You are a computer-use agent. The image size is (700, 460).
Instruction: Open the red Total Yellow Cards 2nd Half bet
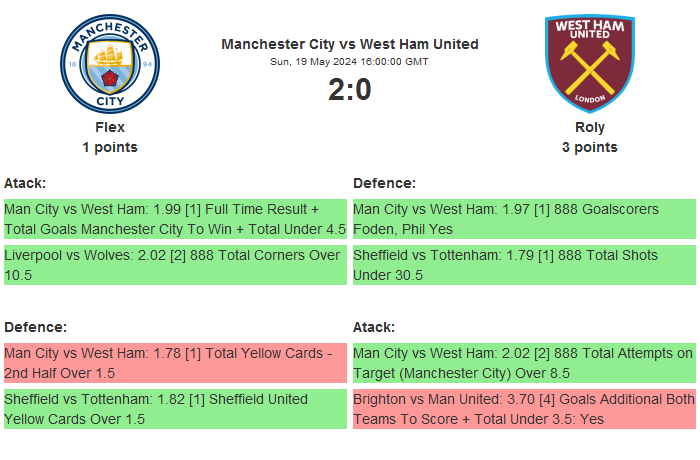[x=175, y=363]
